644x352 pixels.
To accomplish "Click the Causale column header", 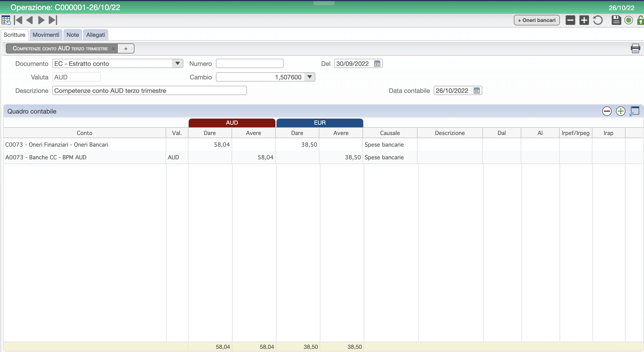I will [390, 133].
